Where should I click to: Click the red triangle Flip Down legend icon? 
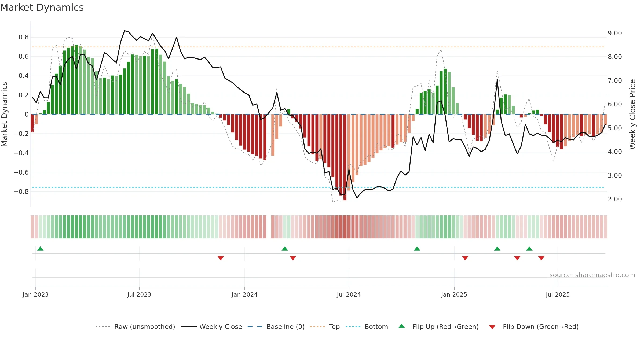point(492,327)
